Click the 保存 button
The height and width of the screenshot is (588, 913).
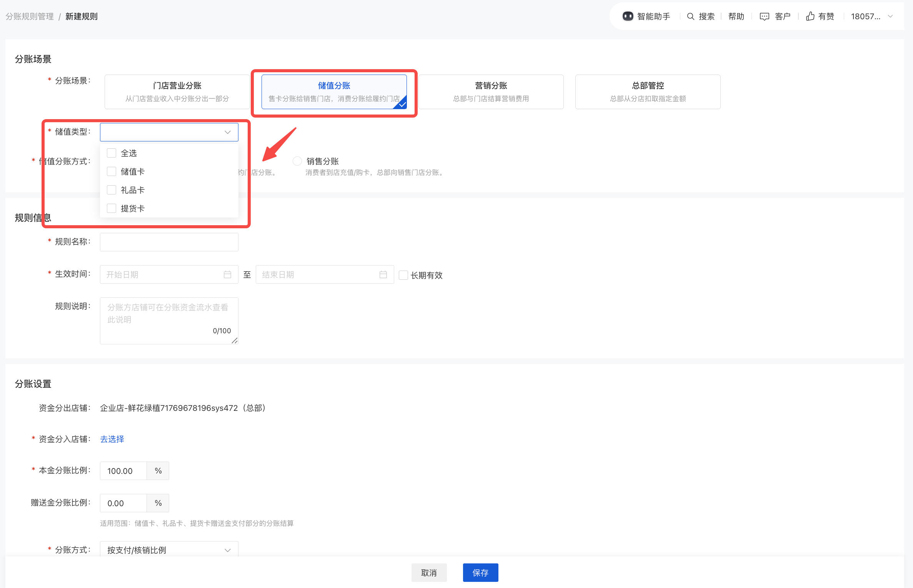point(480,573)
